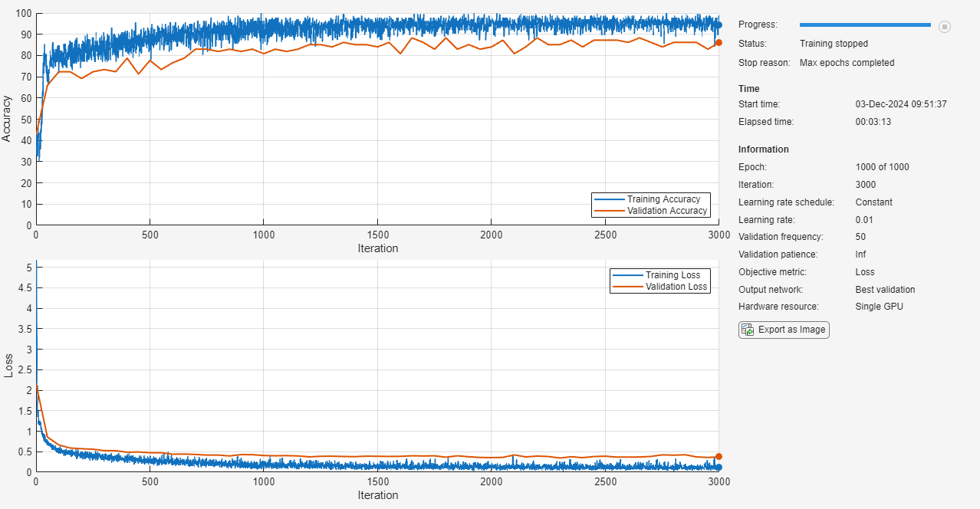Screen dimensions: 980x509
Task: Click the Loss y-axis label
Action: pos(8,366)
